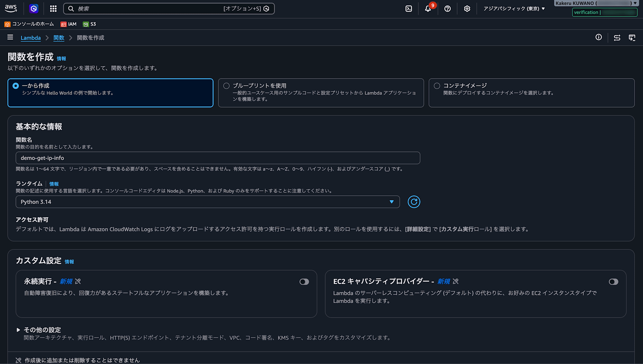Screen dimensions: 643x364
Task: Expand the その他の設定 section
Action: 39,330
